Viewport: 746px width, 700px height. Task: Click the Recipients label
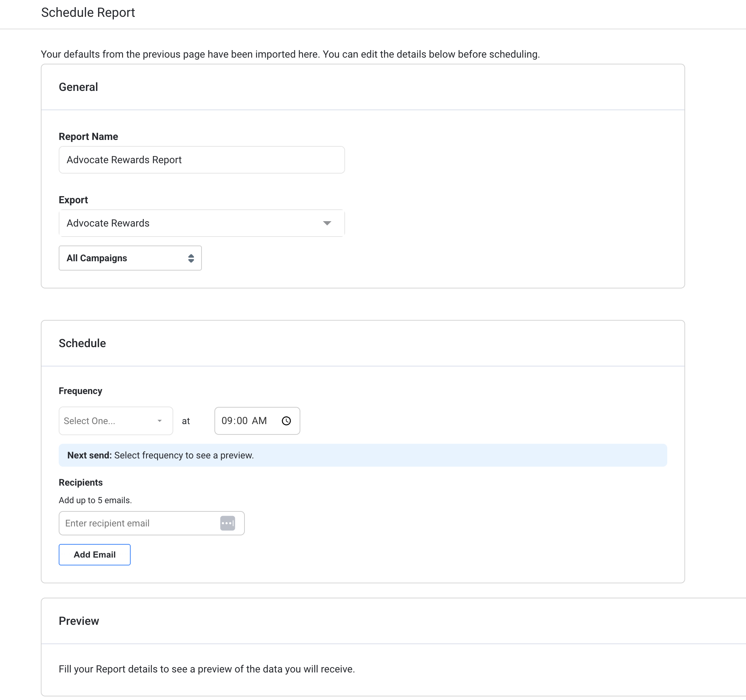[x=80, y=482]
